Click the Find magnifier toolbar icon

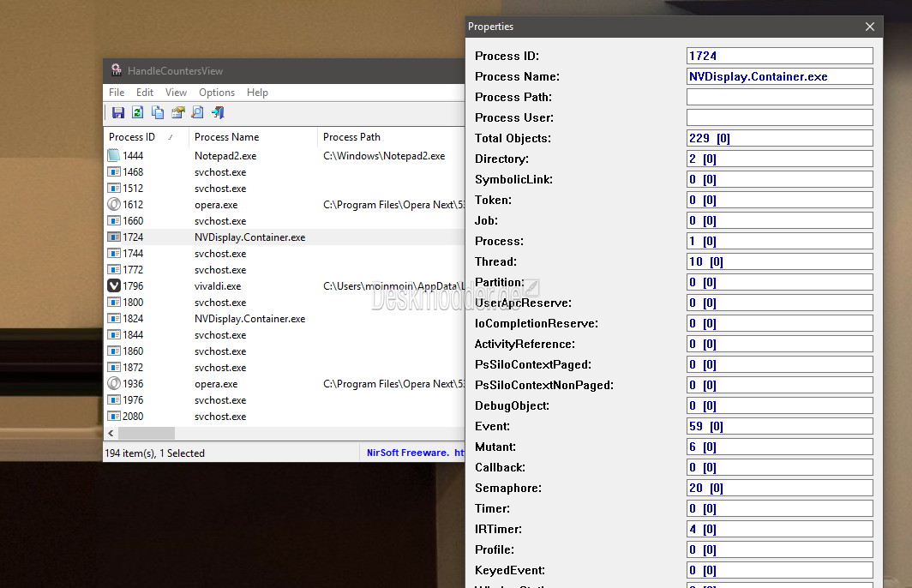[x=198, y=112]
